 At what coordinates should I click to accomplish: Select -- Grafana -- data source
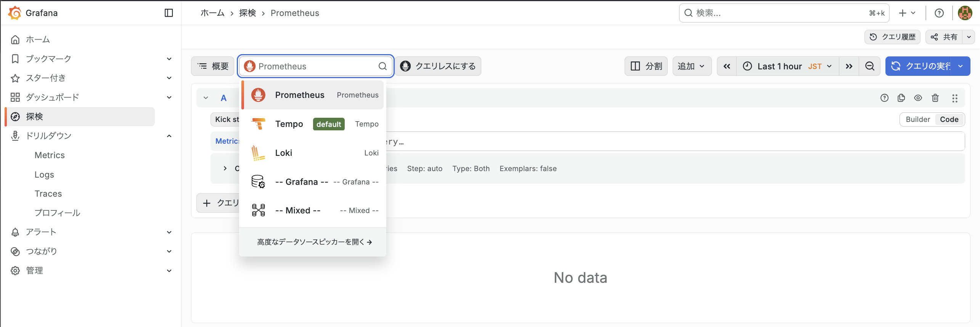click(313, 182)
